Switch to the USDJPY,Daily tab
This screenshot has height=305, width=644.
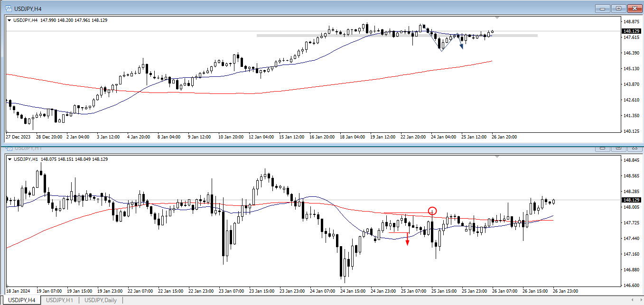[x=100, y=300]
